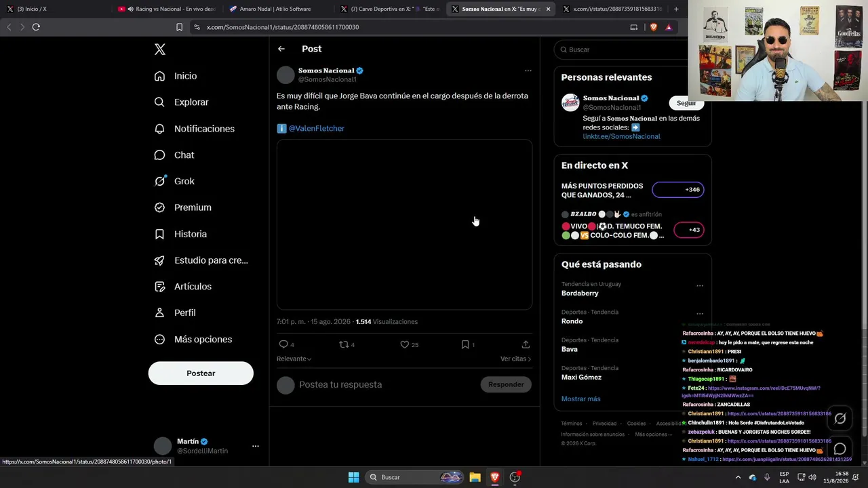Viewport: 868px width, 488px height.
Task: Click the site info icon in the address bar
Action: point(197,27)
